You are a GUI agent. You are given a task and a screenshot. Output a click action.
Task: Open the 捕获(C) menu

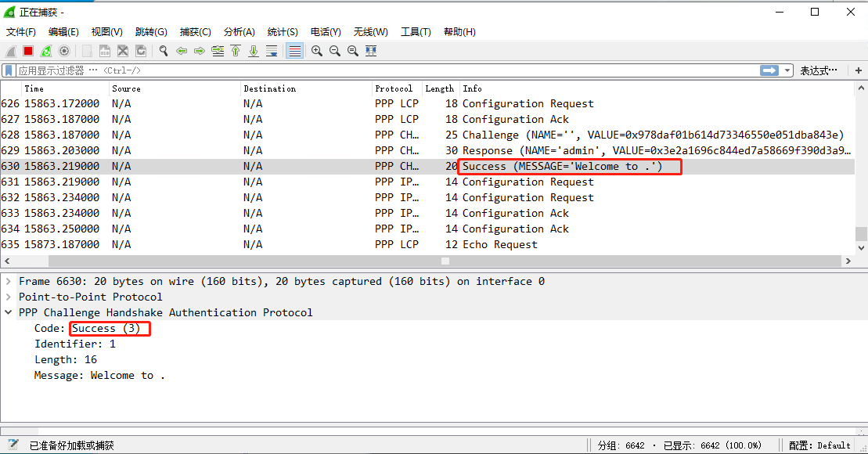point(196,32)
